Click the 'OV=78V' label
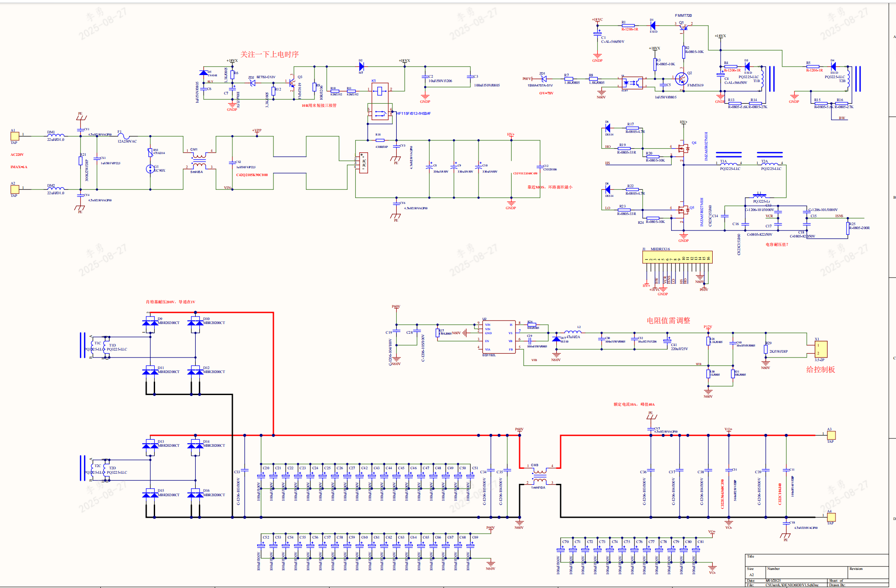896x588 pixels. pos(546,93)
